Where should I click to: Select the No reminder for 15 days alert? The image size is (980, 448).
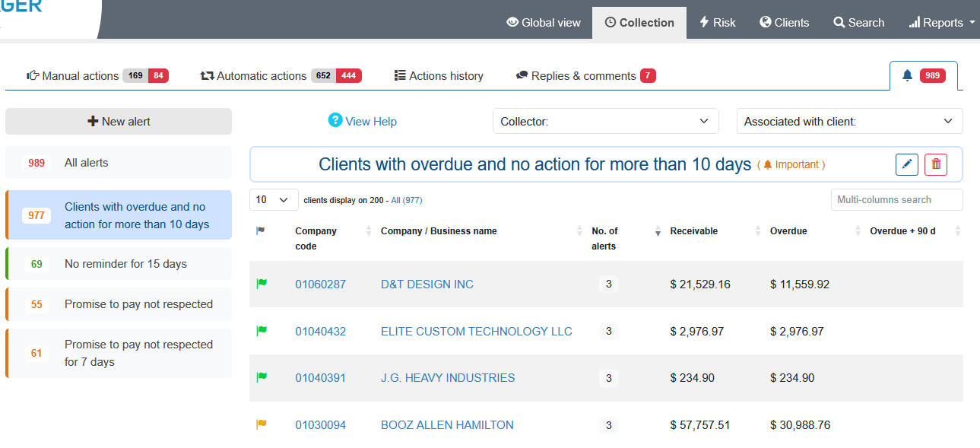pyautogui.click(x=125, y=264)
